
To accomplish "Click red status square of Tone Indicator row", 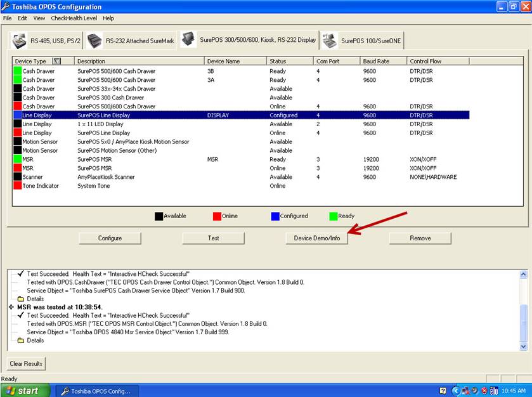I will pos(17,186).
